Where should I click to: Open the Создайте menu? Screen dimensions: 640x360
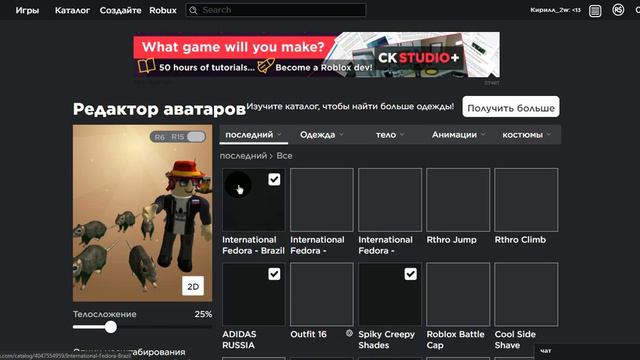(120, 10)
